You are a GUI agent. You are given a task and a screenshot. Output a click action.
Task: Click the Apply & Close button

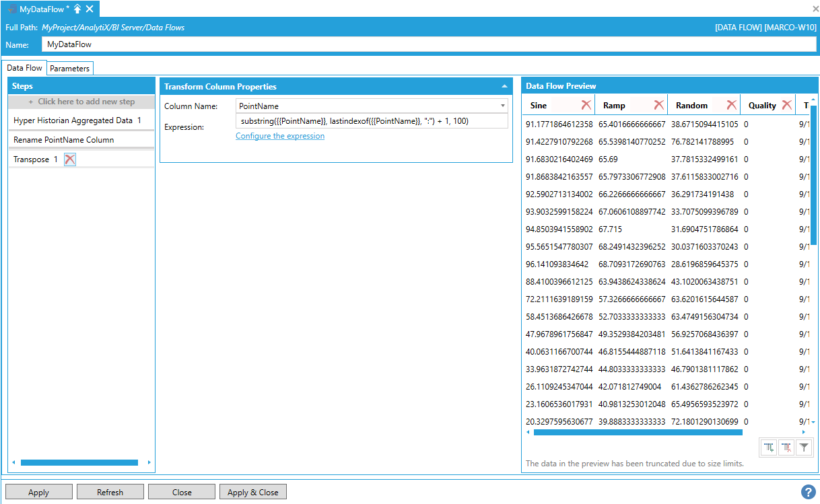[x=253, y=492]
